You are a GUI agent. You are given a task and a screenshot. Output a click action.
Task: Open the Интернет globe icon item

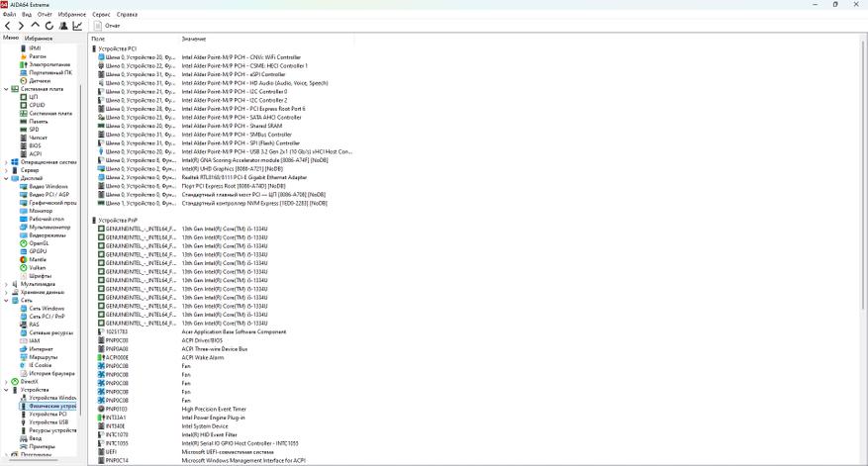pos(23,349)
